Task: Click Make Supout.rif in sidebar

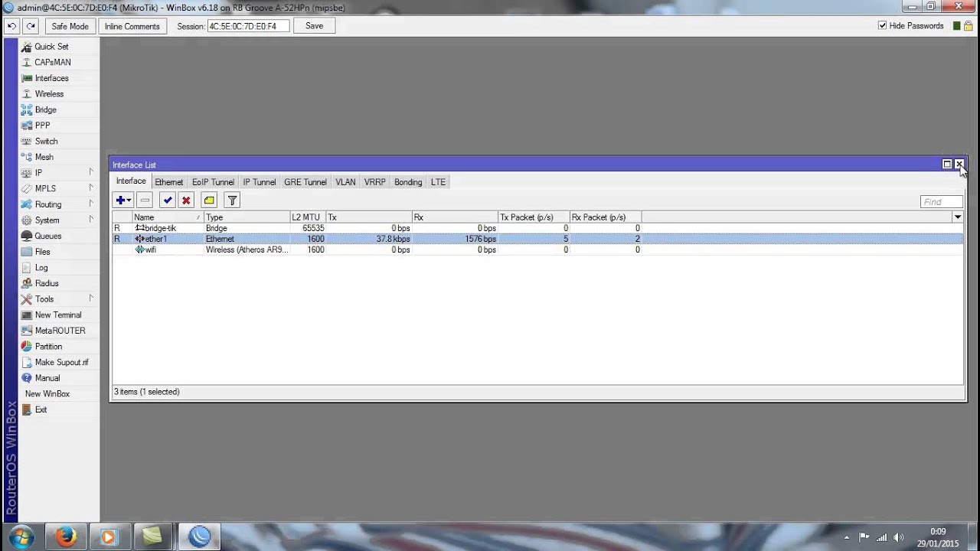Action: [x=61, y=362]
